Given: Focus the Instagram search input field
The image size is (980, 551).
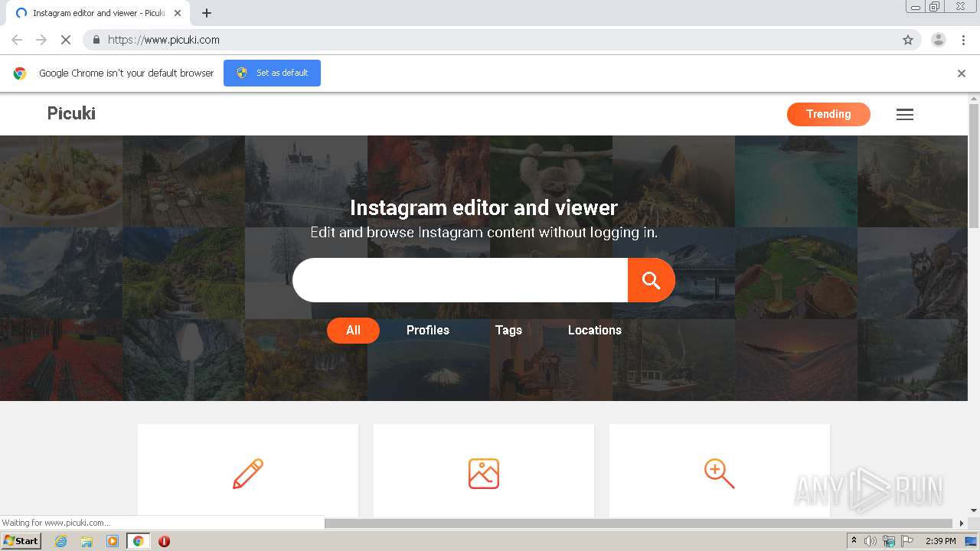Looking at the screenshot, I should coord(460,280).
